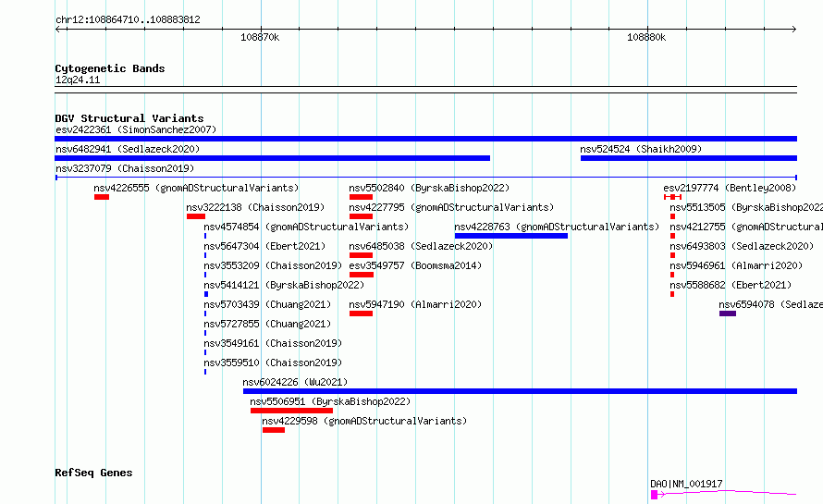This screenshot has width=823, height=504.
Task: Click the nsv5513505 variant label
Action: coord(746,207)
